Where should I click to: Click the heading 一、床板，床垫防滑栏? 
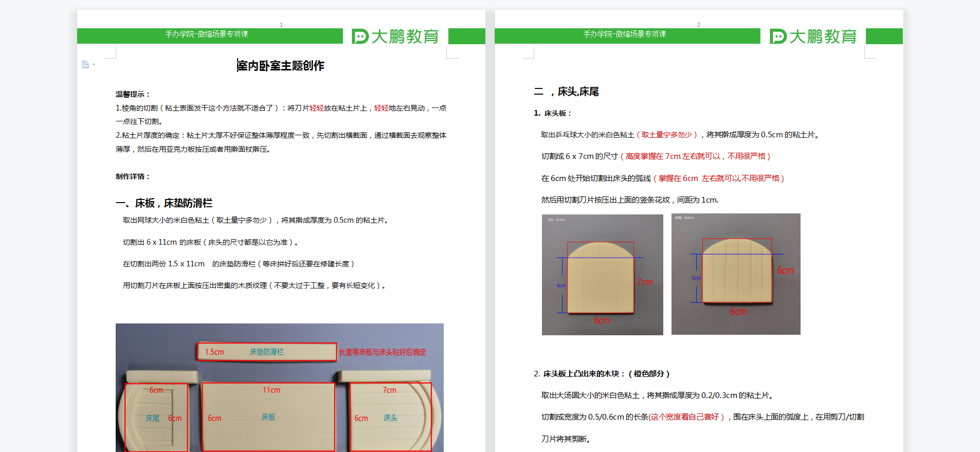tap(164, 203)
